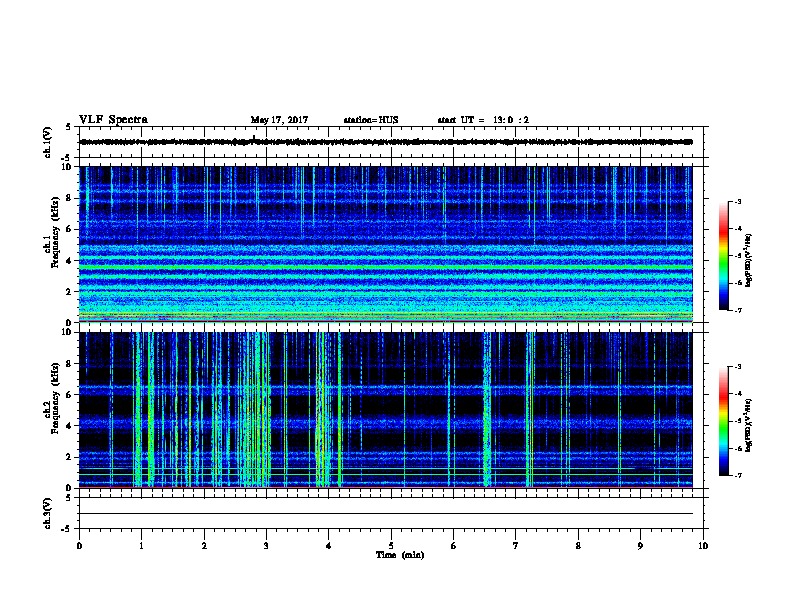Viewport: 792px width, 612px height.
Task: Click the "ch.3(V)" axis label
Action: [x=48, y=513]
